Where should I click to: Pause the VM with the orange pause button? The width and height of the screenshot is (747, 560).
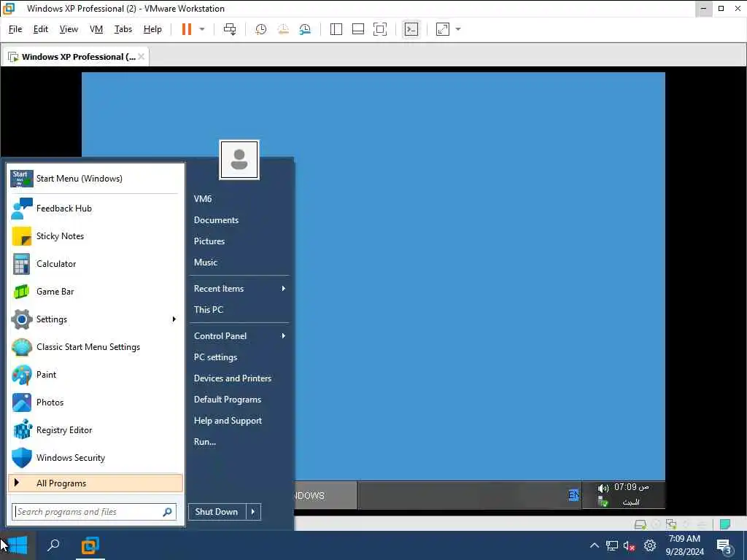(x=186, y=29)
